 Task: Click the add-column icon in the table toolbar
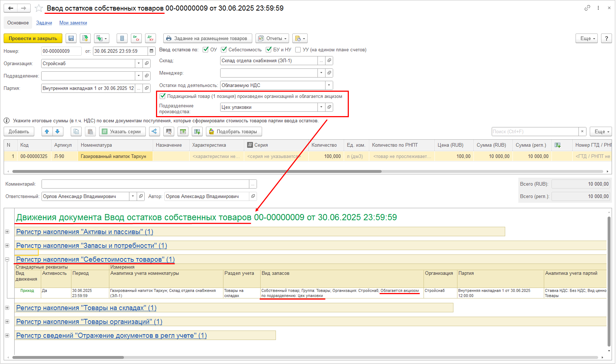pyautogui.click(x=197, y=131)
